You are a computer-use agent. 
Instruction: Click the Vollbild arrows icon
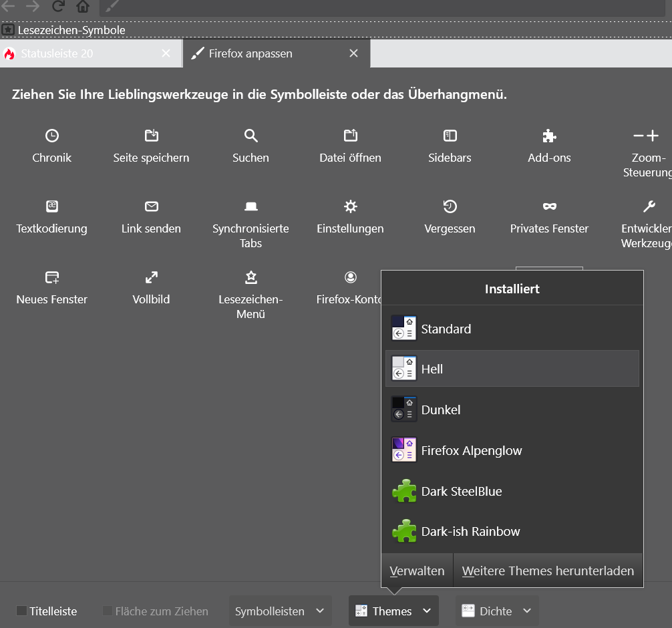(x=151, y=277)
